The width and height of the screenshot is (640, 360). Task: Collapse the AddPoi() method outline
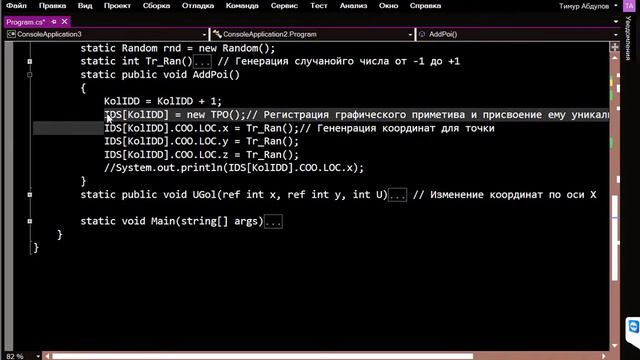point(29,75)
